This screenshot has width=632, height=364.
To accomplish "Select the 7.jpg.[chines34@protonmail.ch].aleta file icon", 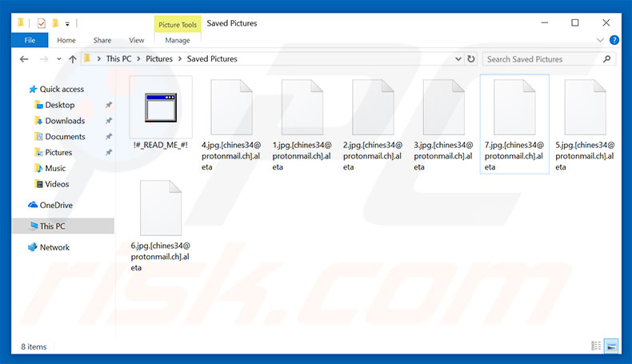I will coord(514,107).
